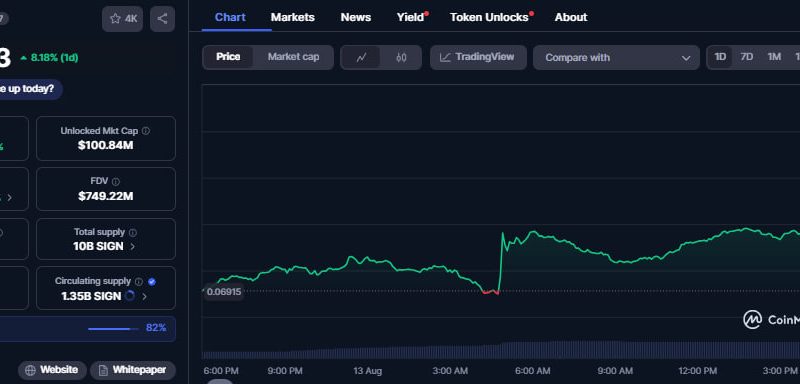Click the 13 Aug date label on axis
Screen dimensions: 800x384
point(367,371)
